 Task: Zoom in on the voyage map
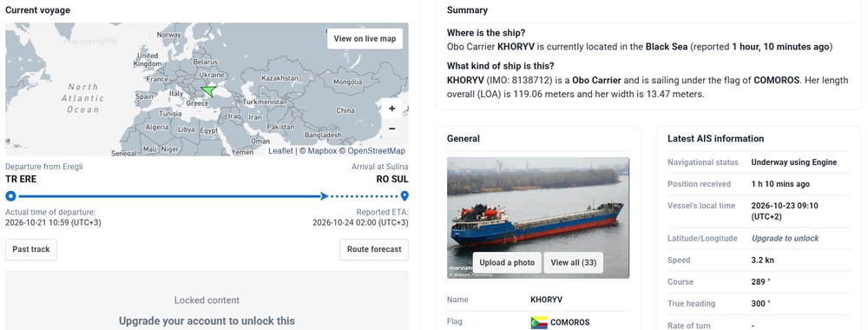pyautogui.click(x=392, y=109)
